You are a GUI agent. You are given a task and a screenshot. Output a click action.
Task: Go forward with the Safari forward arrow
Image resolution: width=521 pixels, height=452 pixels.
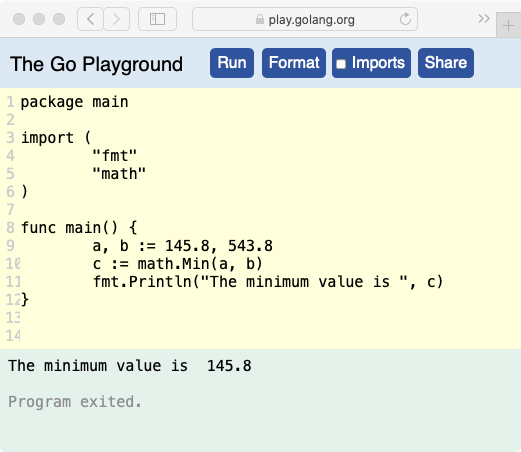pyautogui.click(x=116, y=19)
